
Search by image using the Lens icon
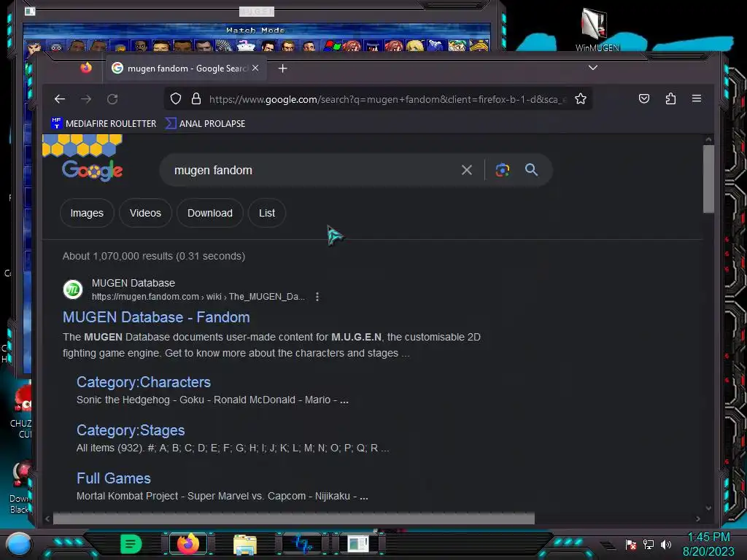tap(502, 170)
